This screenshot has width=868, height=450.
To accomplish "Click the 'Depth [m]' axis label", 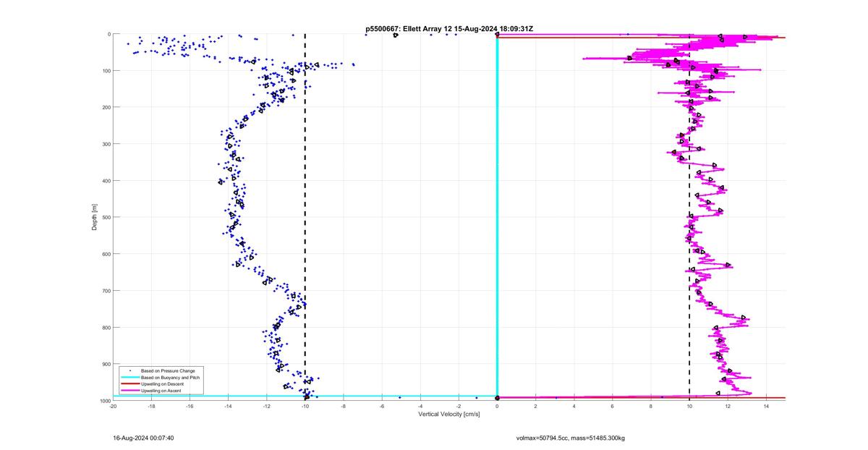I will point(95,217).
